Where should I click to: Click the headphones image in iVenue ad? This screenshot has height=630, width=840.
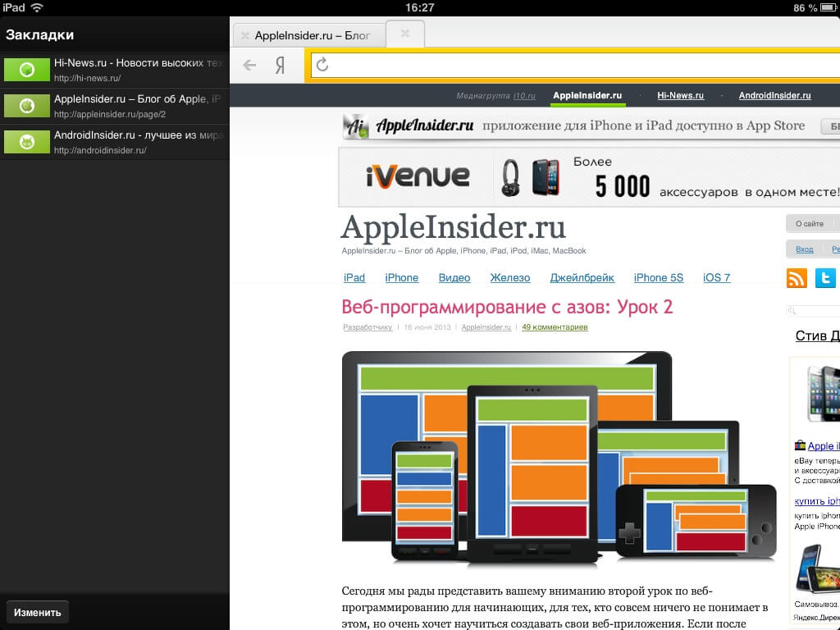pyautogui.click(x=510, y=177)
